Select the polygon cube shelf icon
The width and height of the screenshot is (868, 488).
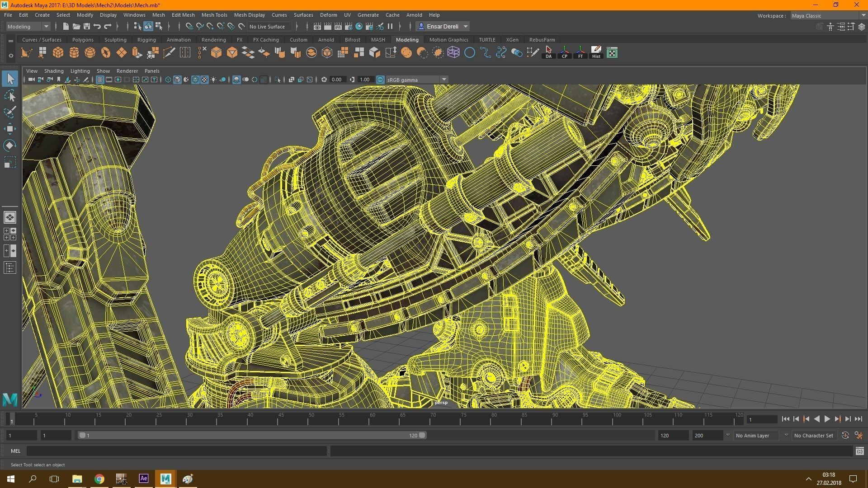(58, 53)
